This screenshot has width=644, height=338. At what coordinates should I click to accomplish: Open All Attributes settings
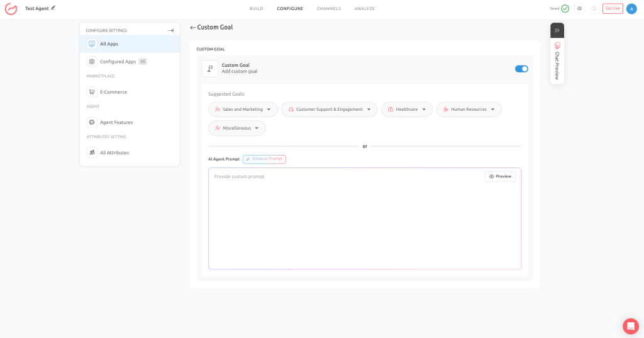click(x=130, y=152)
